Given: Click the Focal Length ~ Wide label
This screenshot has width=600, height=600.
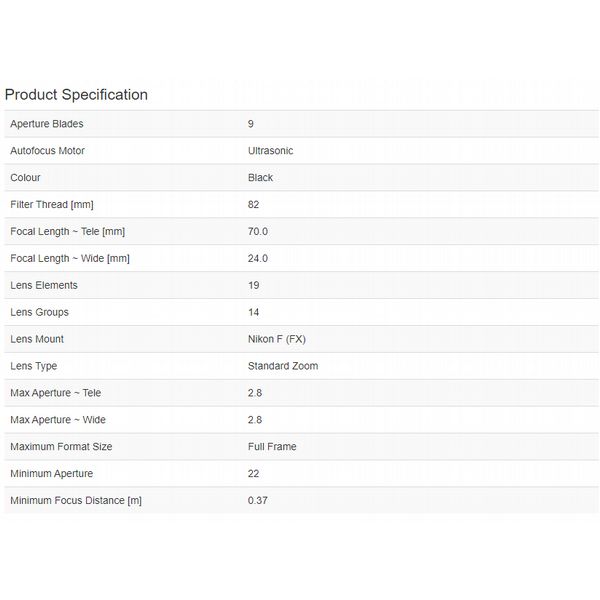Looking at the screenshot, I should [69, 258].
